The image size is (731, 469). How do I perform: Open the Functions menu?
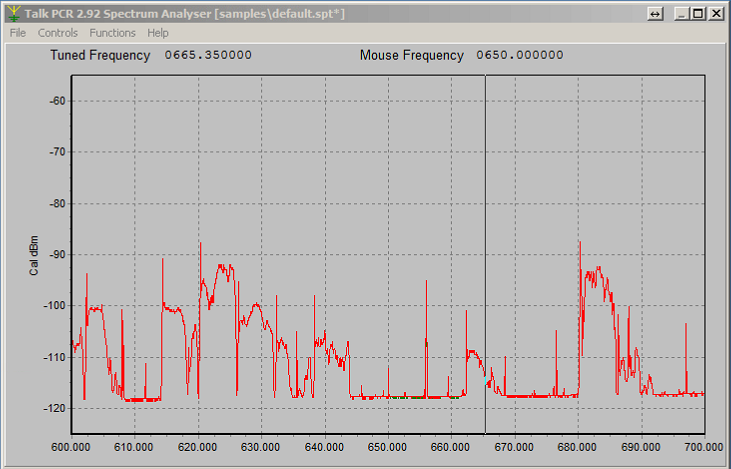pos(112,33)
